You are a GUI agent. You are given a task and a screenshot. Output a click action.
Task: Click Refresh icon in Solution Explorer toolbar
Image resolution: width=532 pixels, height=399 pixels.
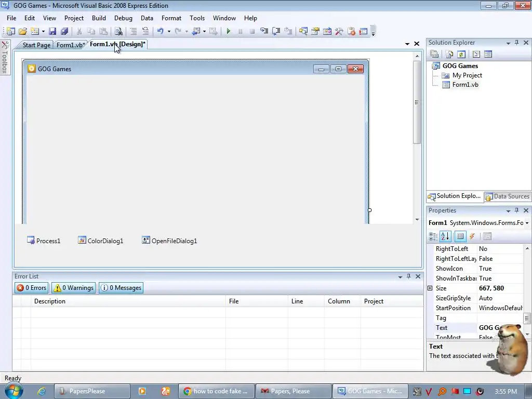[x=461, y=54]
